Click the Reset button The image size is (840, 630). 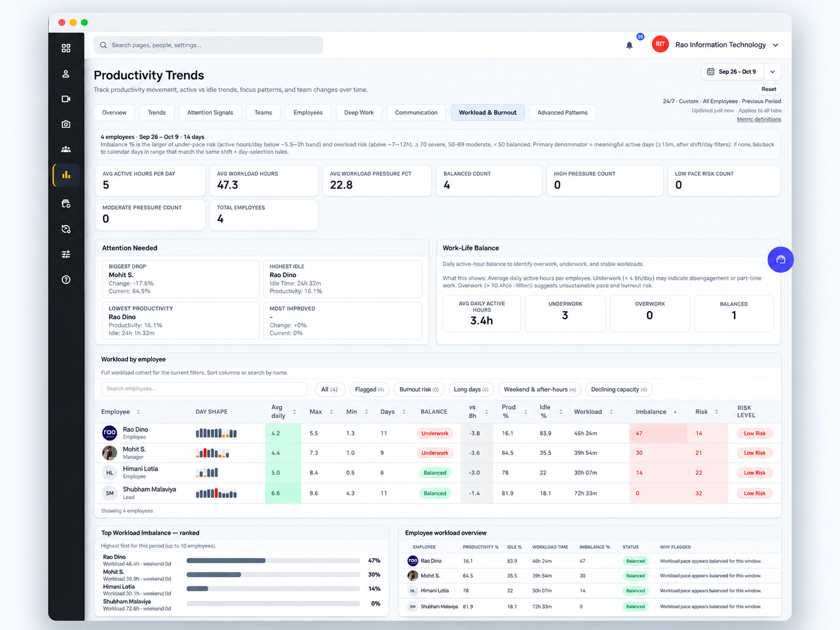click(769, 89)
